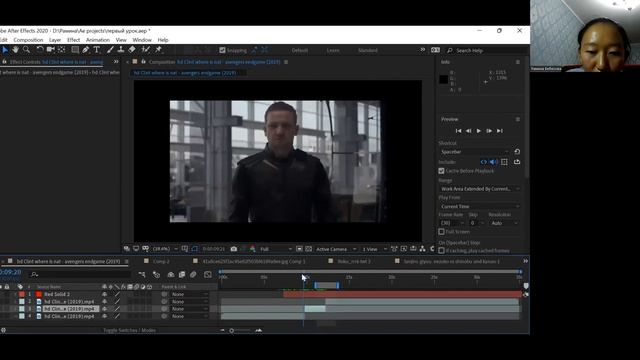The height and width of the screenshot is (360, 640).
Task: Open the Window menu
Action: tap(142, 40)
